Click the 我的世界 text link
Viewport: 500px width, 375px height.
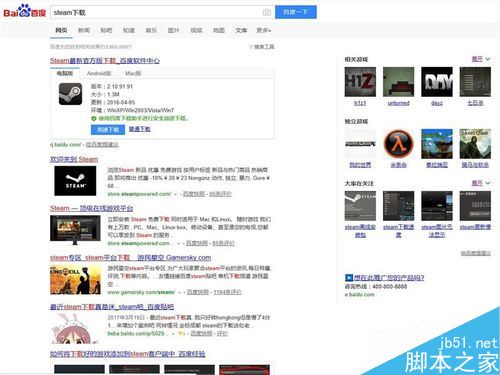(360, 165)
